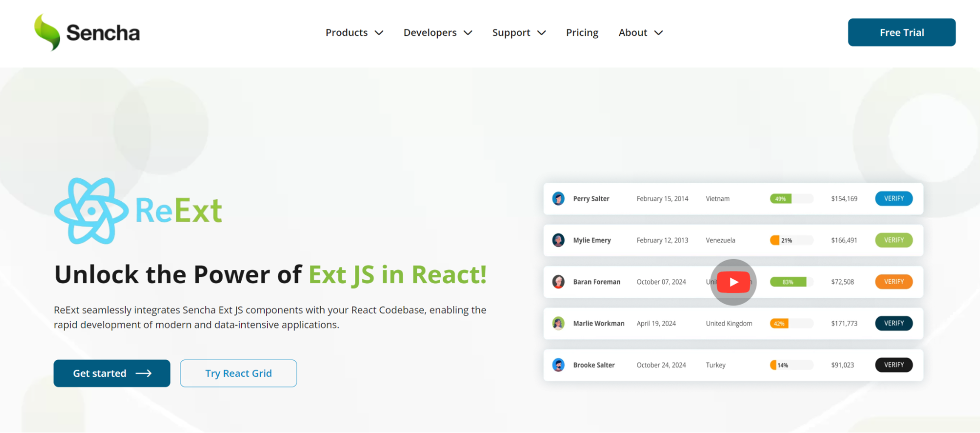Expand the Developers chevron
Screen dimensions: 980x433
(468, 33)
